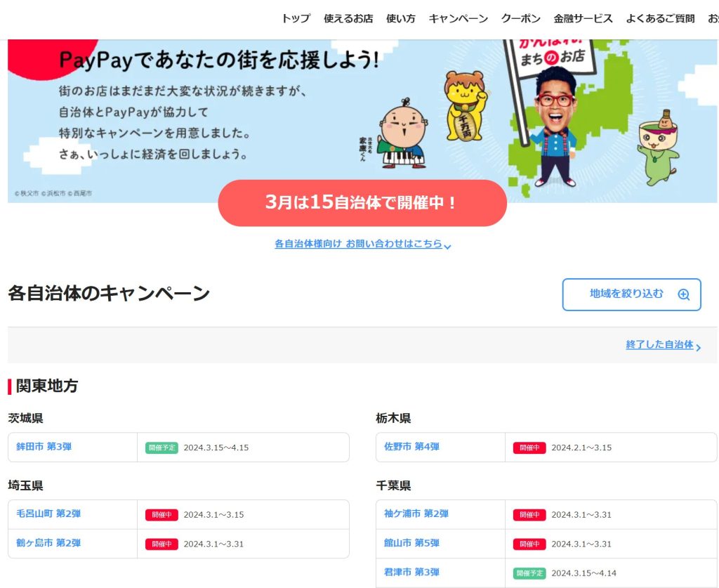
Task: Go to よくあるご質問 page
Action: coord(660,18)
